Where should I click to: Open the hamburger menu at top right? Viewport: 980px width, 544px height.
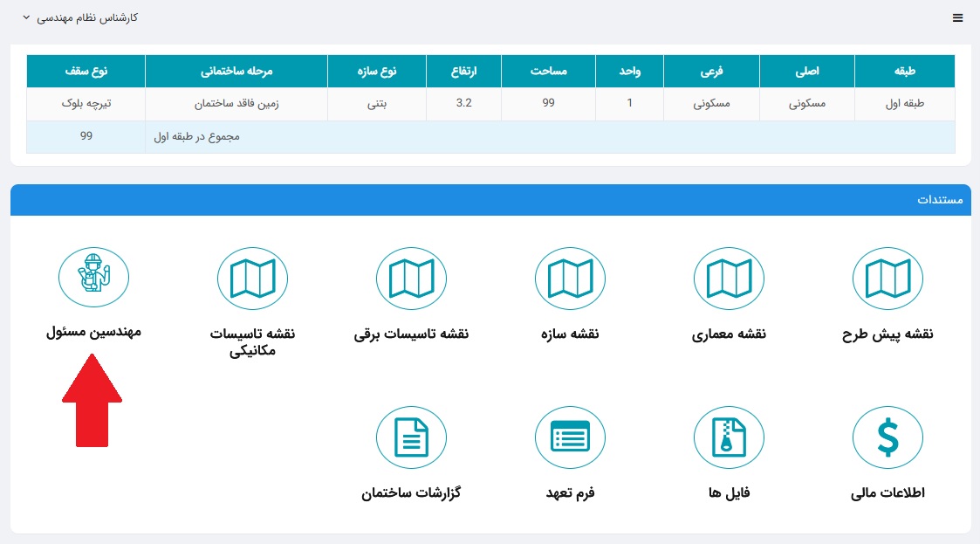click(x=957, y=17)
